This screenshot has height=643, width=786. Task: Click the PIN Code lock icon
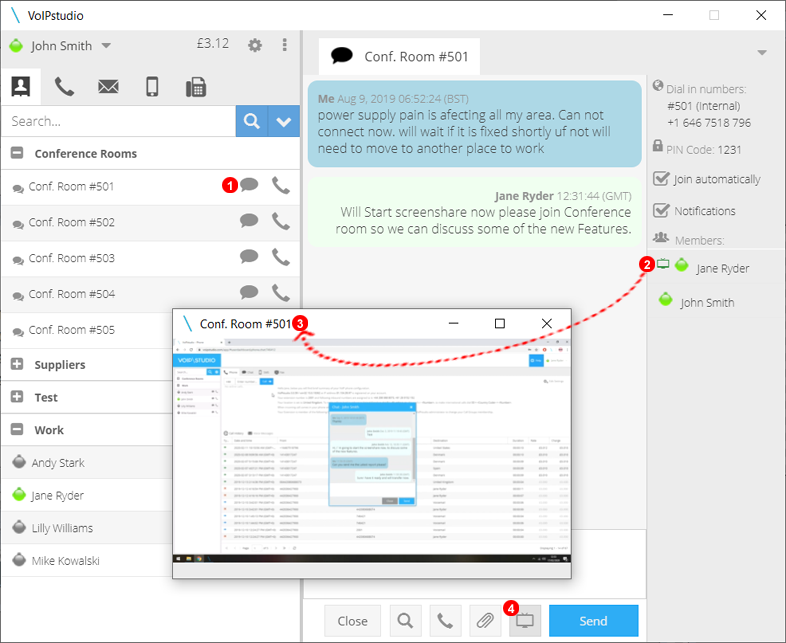pyautogui.click(x=658, y=146)
